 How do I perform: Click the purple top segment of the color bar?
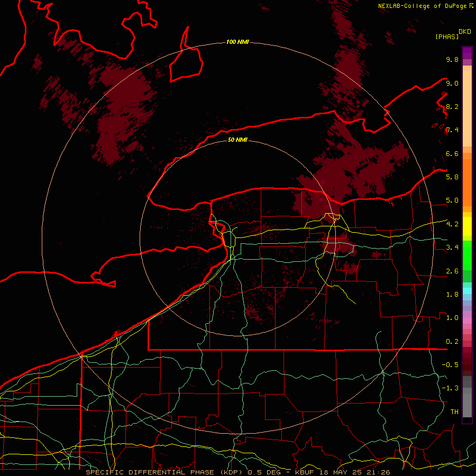point(467,53)
